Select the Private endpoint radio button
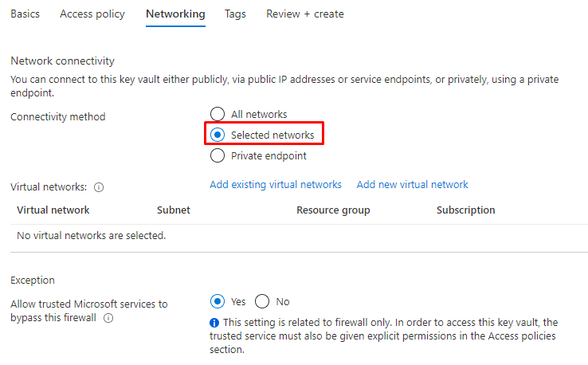Viewport: 588px width, 365px height. coord(217,156)
